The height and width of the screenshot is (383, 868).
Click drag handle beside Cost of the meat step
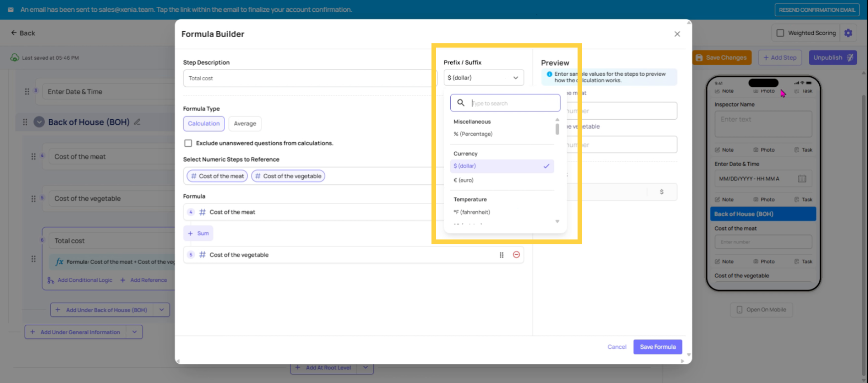(33, 156)
